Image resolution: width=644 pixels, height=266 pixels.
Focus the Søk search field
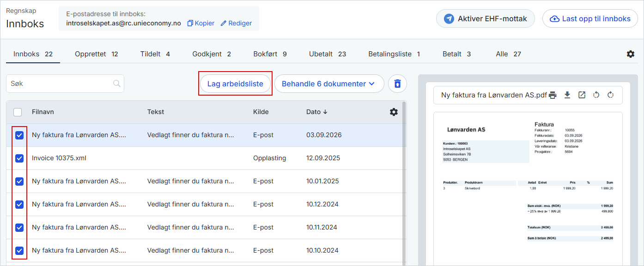[x=65, y=84]
